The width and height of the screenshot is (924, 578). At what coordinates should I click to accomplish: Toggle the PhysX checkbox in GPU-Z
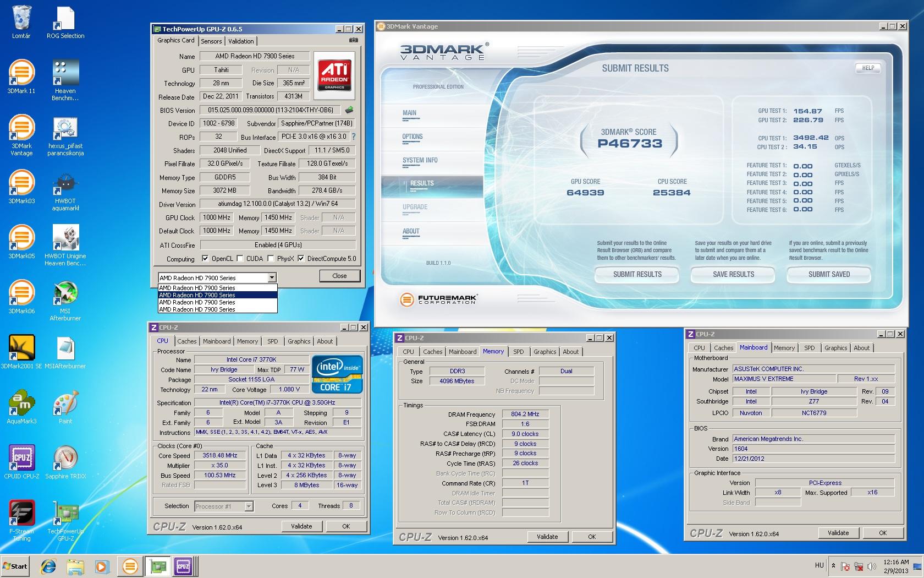pyautogui.click(x=271, y=259)
